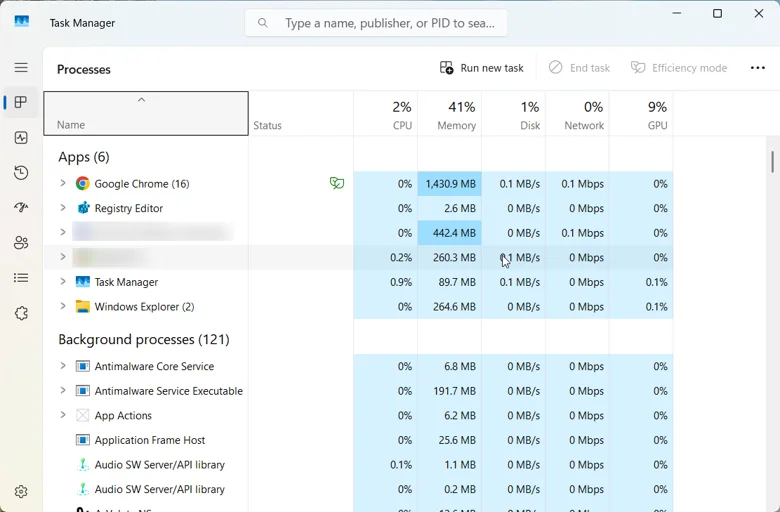Click the Antimalware Core Service icon

83,366
